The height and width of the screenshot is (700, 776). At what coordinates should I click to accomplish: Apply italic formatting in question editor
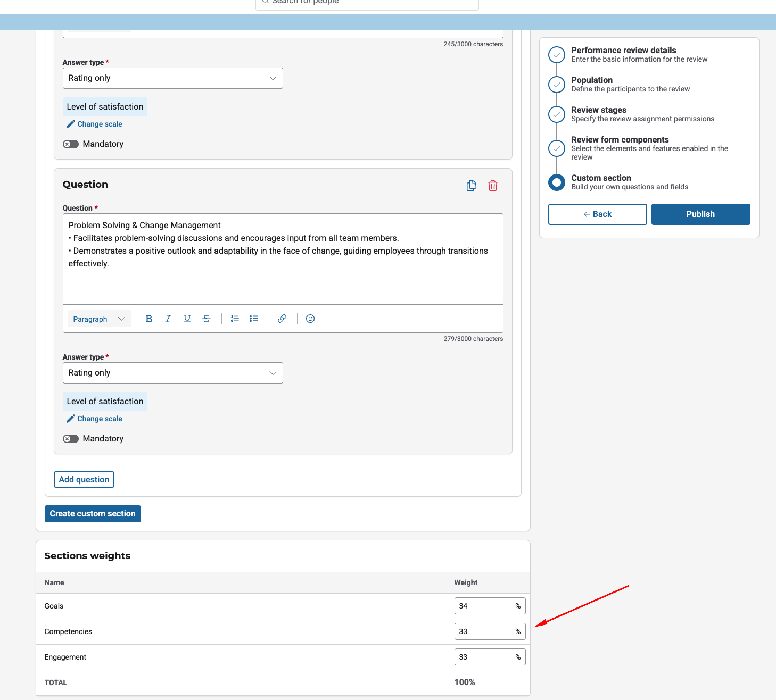point(168,319)
